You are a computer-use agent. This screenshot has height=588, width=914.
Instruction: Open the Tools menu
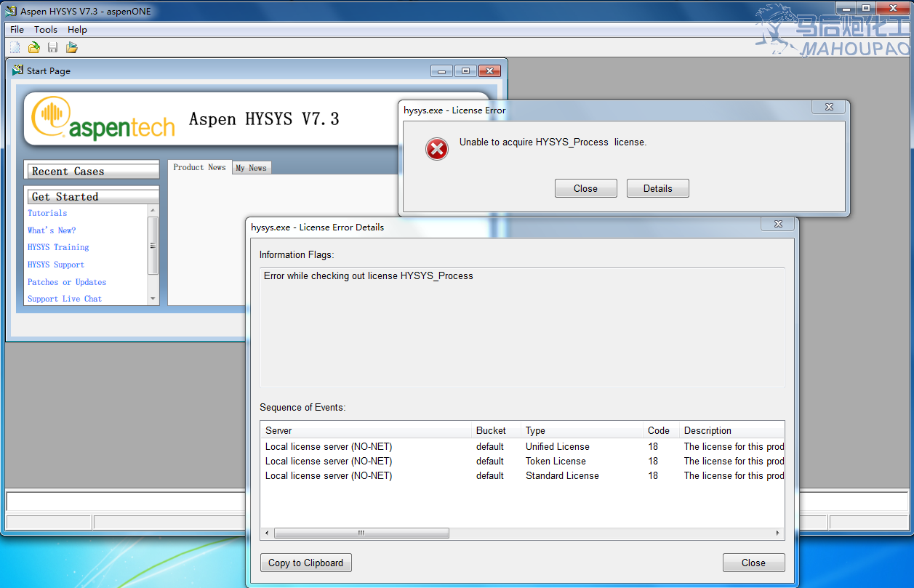[x=46, y=30]
